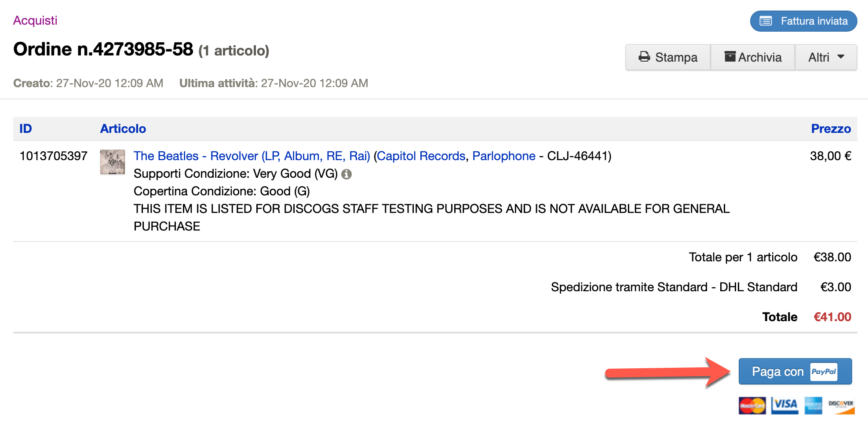Click the Revolver album cover thumbnail
Screen dimensions: 868x425
(113, 162)
